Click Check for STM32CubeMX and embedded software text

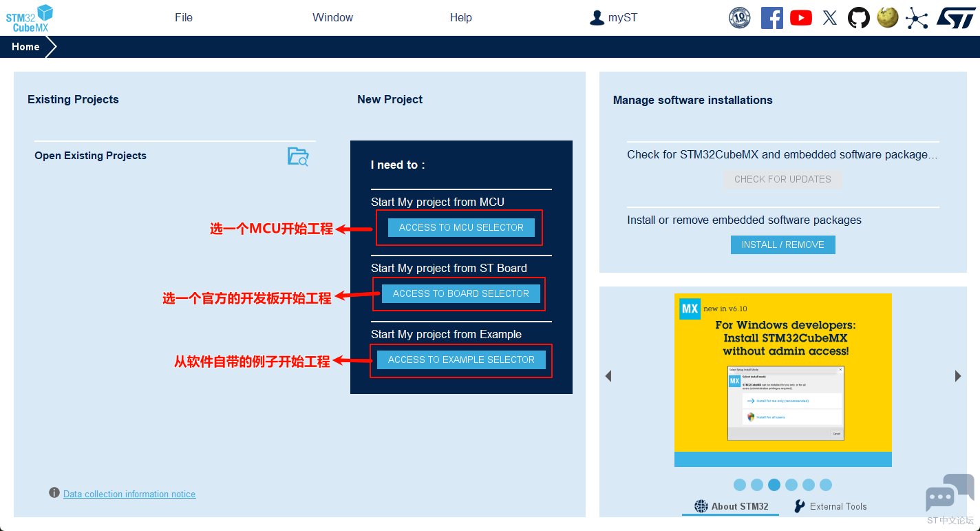782,155
